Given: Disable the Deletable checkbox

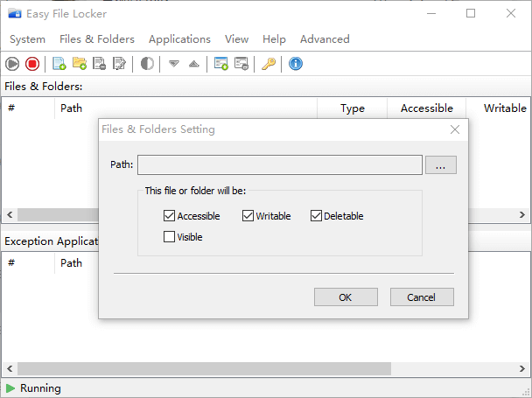Looking at the screenshot, I should pyautogui.click(x=317, y=216).
